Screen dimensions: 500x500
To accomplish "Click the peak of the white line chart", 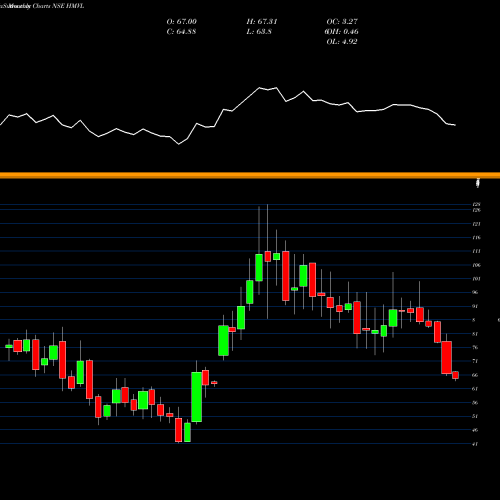I will 260,88.
